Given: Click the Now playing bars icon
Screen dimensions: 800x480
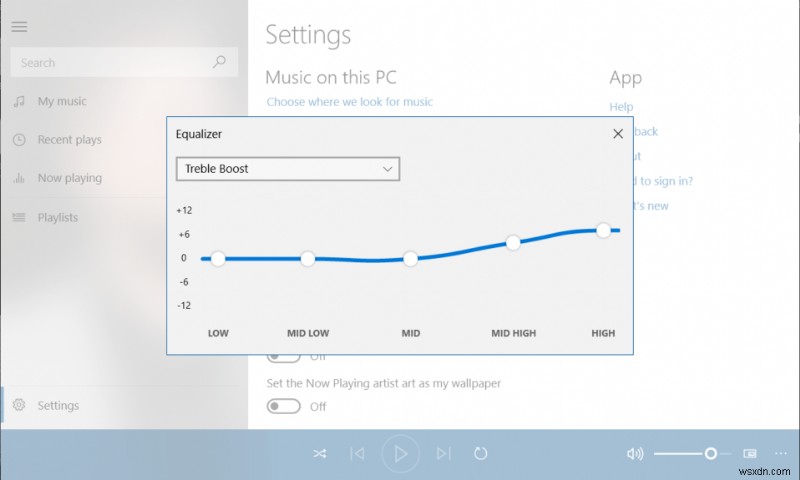Looking at the screenshot, I should 19,178.
